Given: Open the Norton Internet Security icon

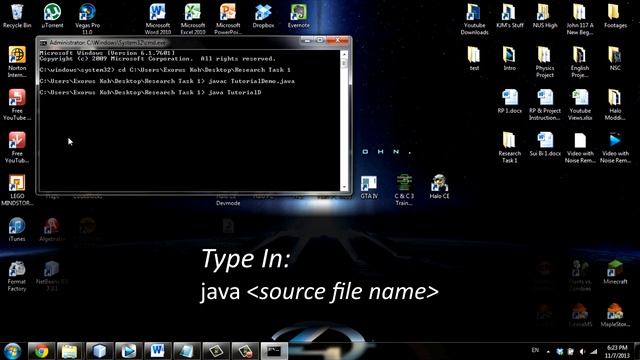Looking at the screenshot, I should [17, 62].
